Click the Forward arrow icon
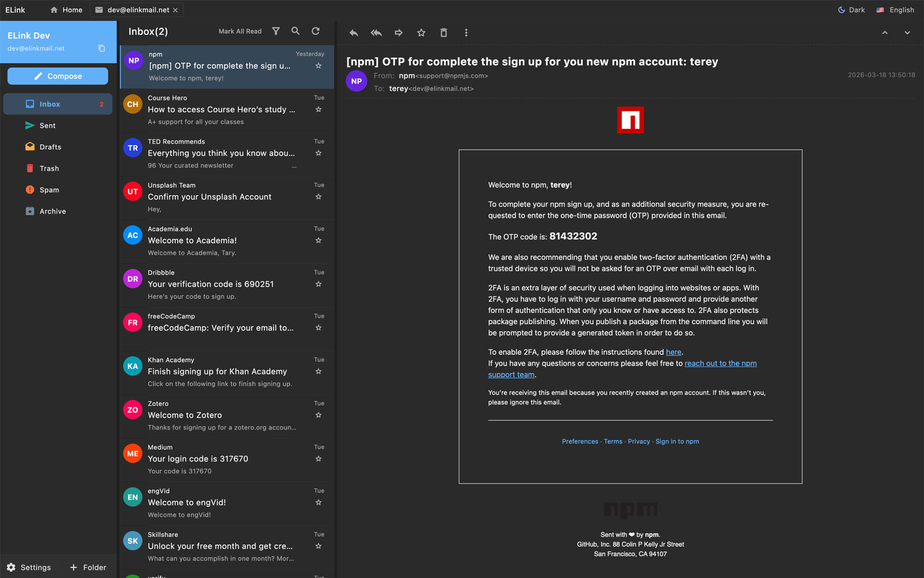The height and width of the screenshot is (578, 924). click(x=398, y=33)
